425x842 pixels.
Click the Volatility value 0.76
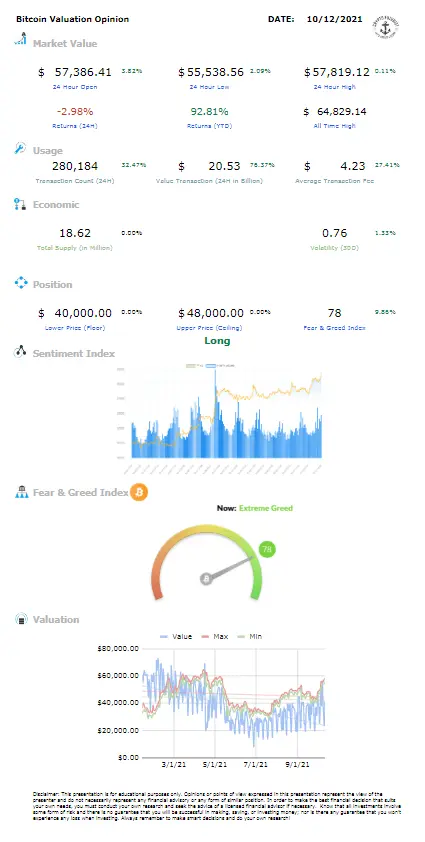334,233
